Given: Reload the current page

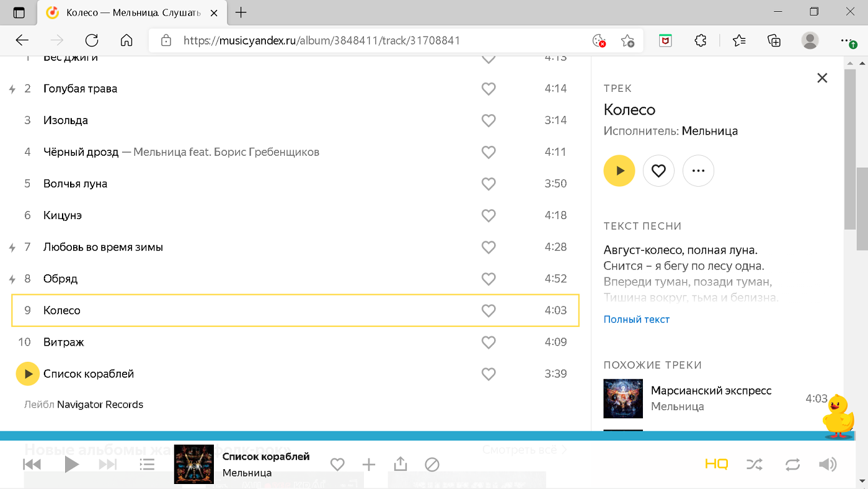Looking at the screenshot, I should [92, 40].
